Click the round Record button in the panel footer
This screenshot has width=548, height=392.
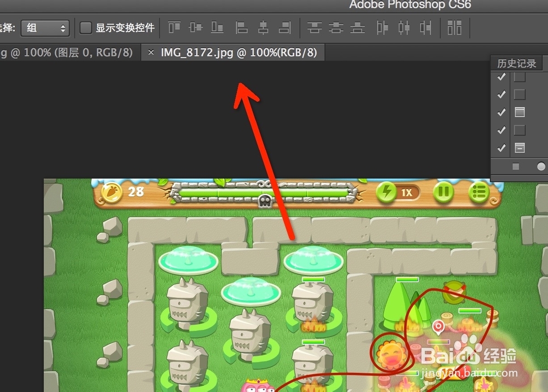point(541,166)
